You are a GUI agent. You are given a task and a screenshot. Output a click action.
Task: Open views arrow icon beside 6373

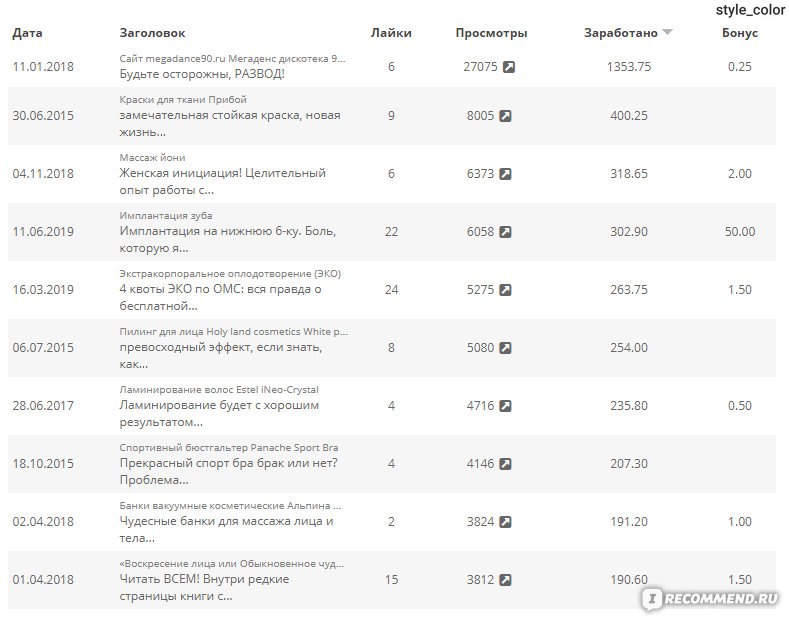505,174
